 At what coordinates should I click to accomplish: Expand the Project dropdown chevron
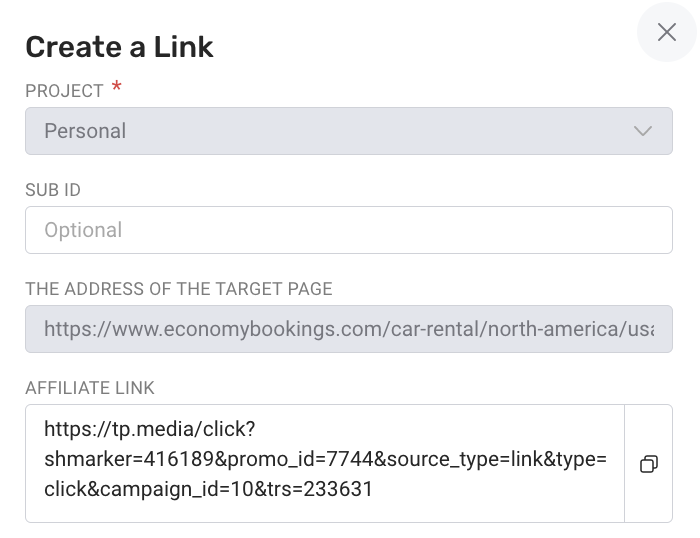643,131
